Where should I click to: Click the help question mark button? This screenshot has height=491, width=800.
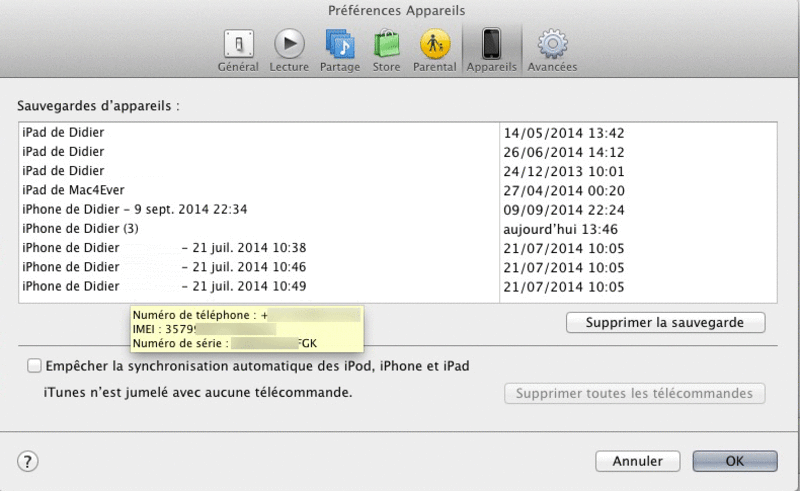pyautogui.click(x=28, y=461)
